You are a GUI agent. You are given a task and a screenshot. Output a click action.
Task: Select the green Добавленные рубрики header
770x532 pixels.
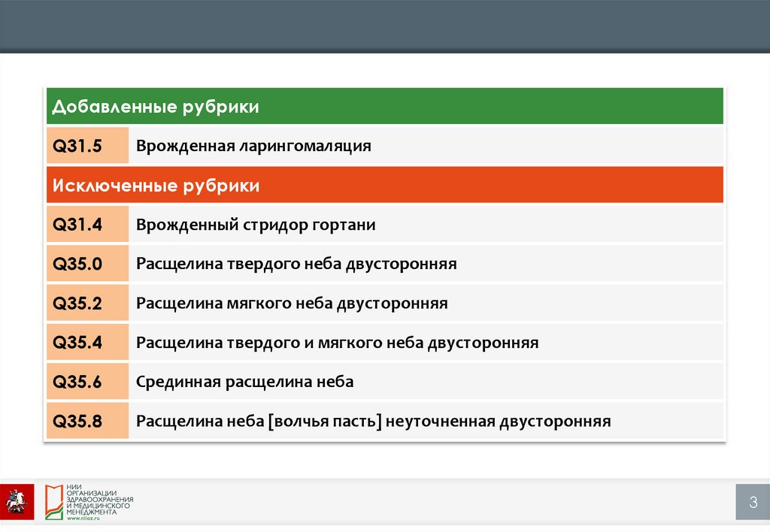[384, 107]
